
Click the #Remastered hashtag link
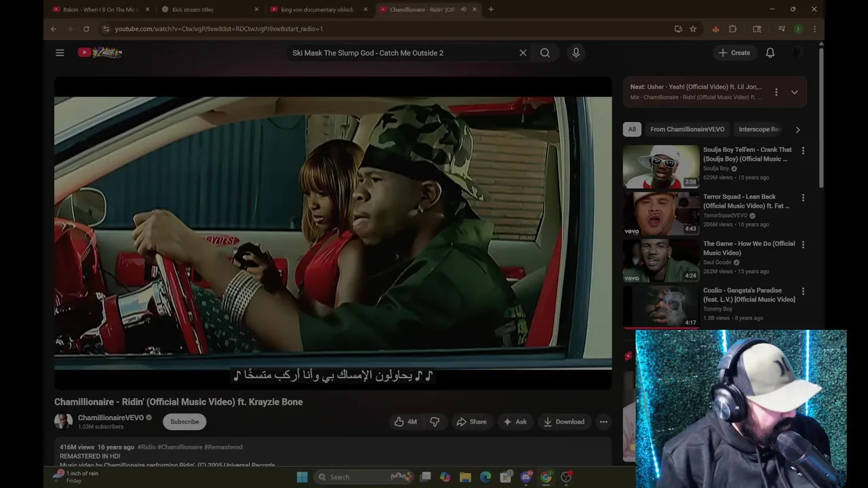click(x=223, y=447)
